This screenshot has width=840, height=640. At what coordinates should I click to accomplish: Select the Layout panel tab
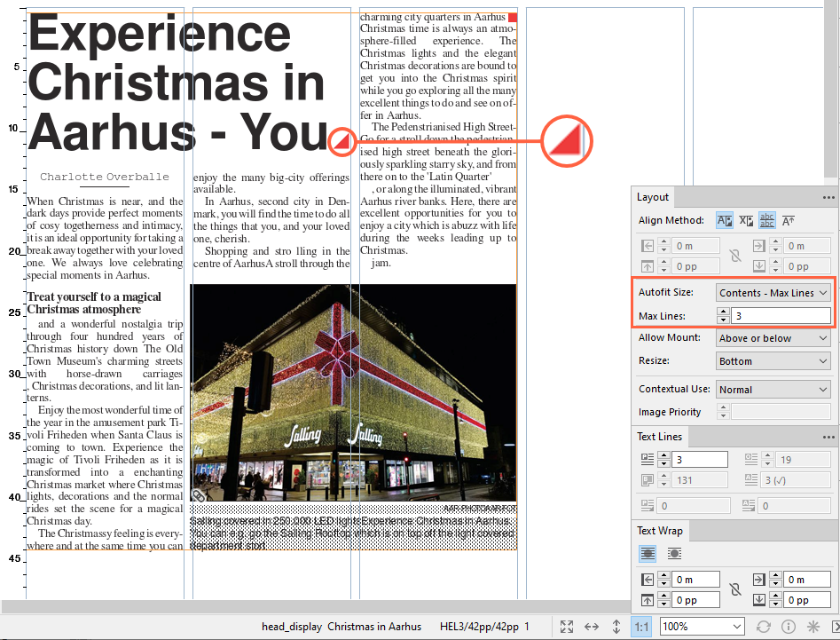[653, 197]
